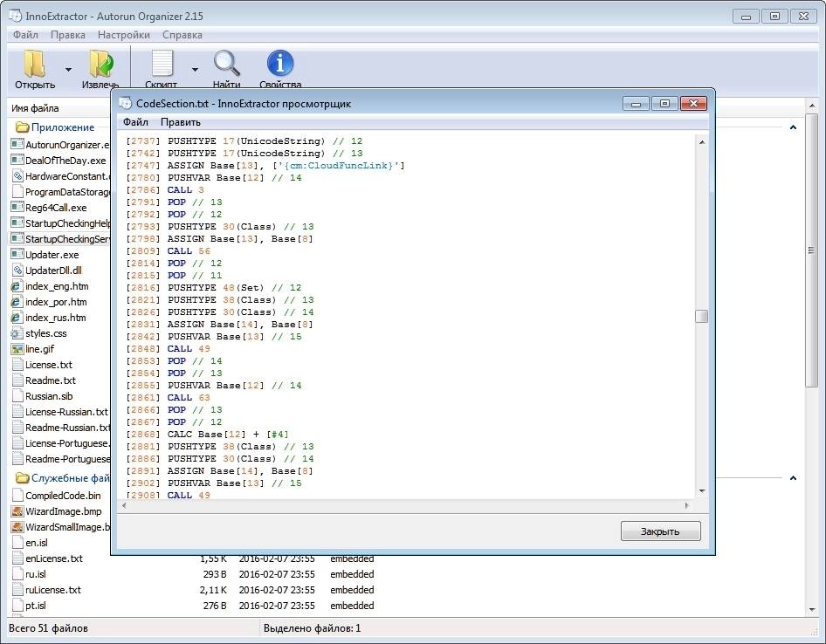
Task: Click code line [2868] CALC Base[12]
Action: coord(207,434)
